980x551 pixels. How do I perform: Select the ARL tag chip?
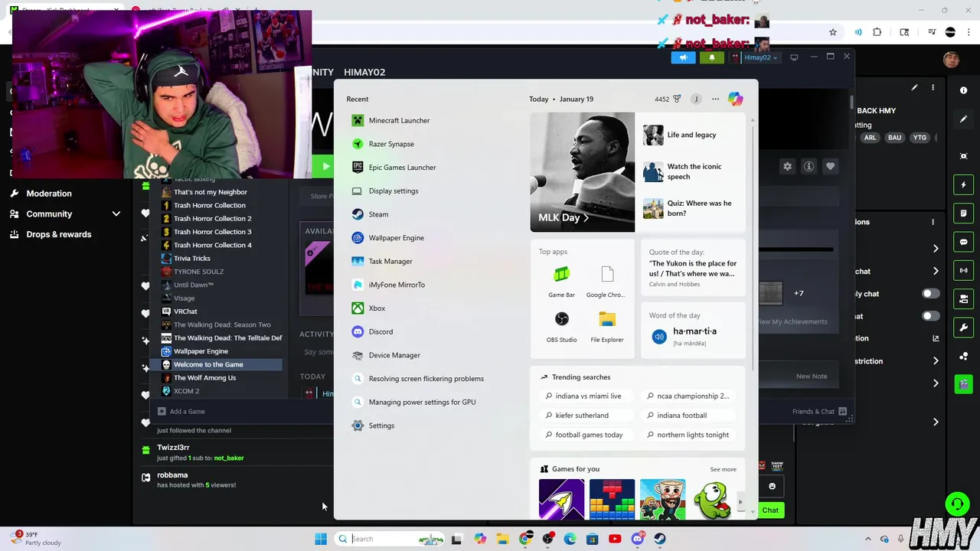tap(871, 138)
